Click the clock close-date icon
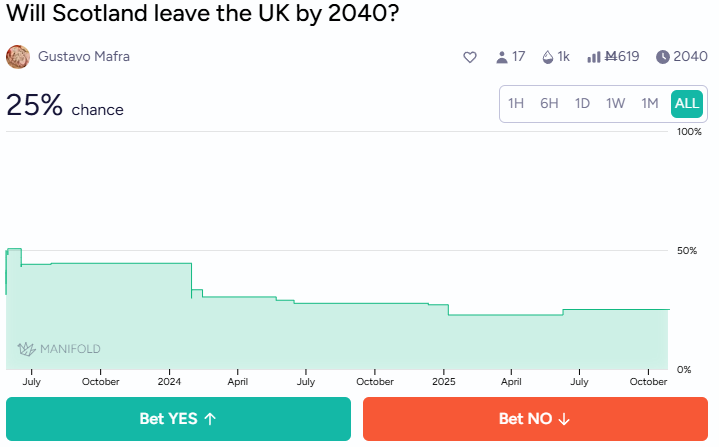The width and height of the screenshot is (719, 447). click(663, 57)
